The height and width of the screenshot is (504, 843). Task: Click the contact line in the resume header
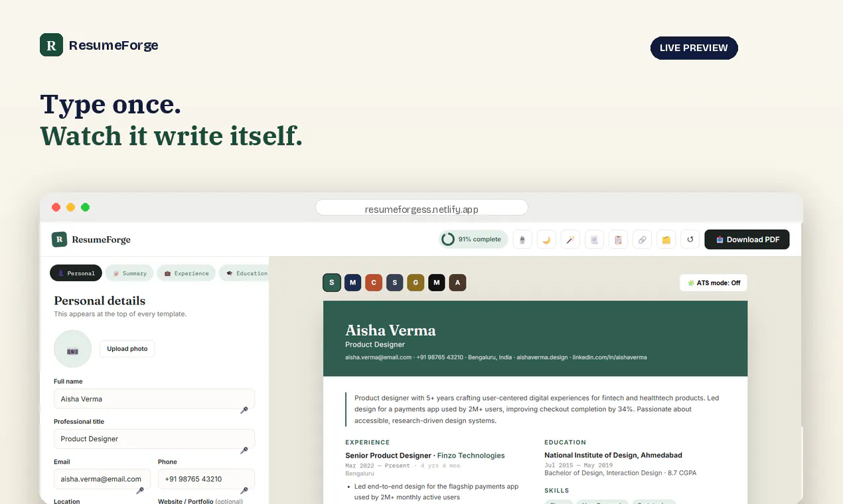point(496,357)
